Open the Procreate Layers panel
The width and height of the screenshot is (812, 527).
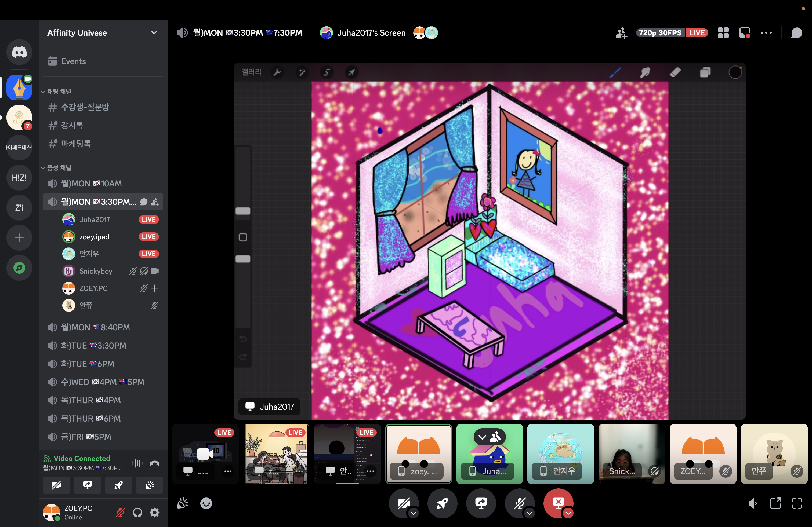coord(705,72)
